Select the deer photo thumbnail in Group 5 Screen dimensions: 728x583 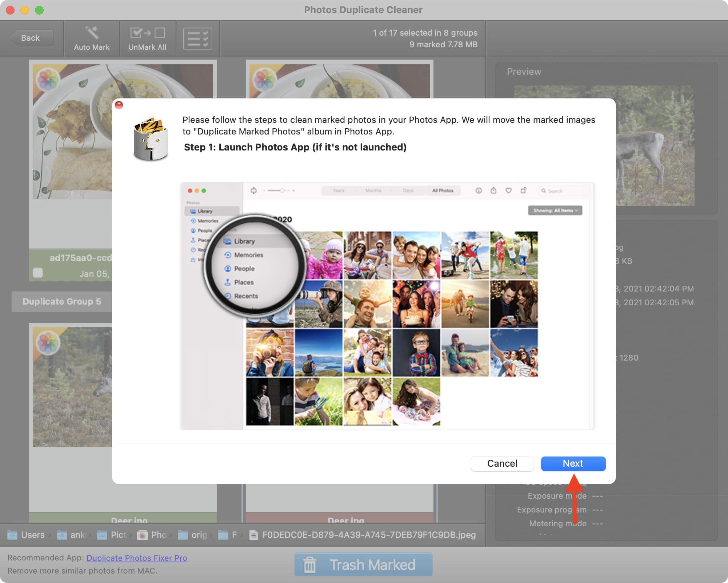(x=72, y=387)
